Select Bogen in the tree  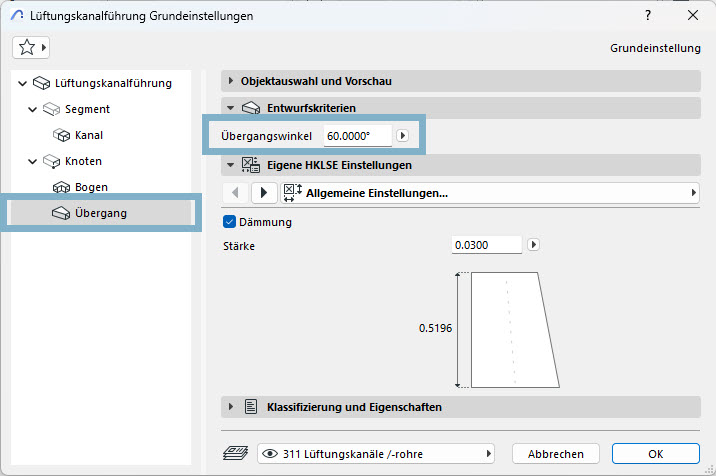click(x=91, y=187)
